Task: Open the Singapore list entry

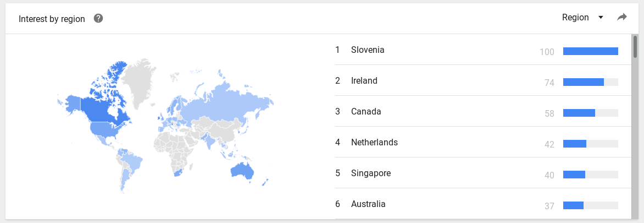Action: (483, 173)
